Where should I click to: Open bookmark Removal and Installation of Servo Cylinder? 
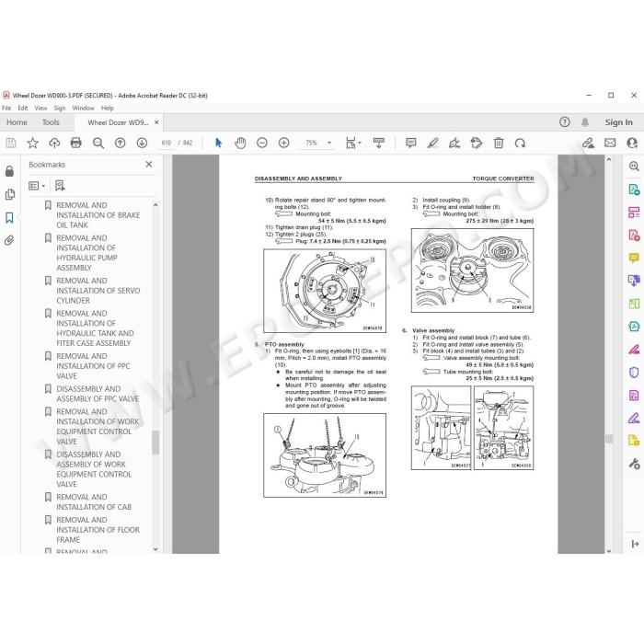coord(98,291)
